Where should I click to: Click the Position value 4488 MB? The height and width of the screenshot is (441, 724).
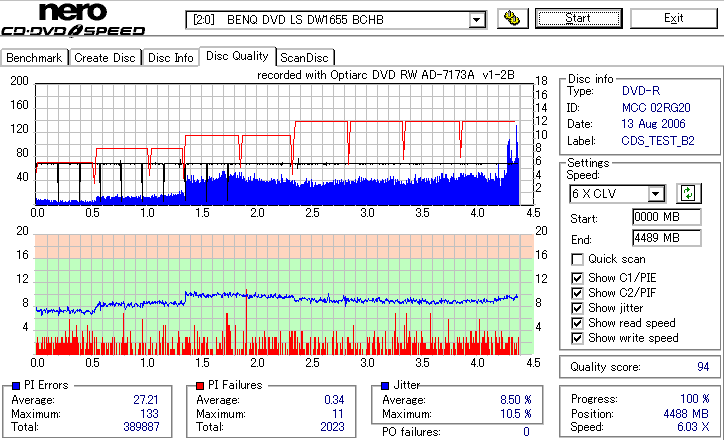point(686,414)
